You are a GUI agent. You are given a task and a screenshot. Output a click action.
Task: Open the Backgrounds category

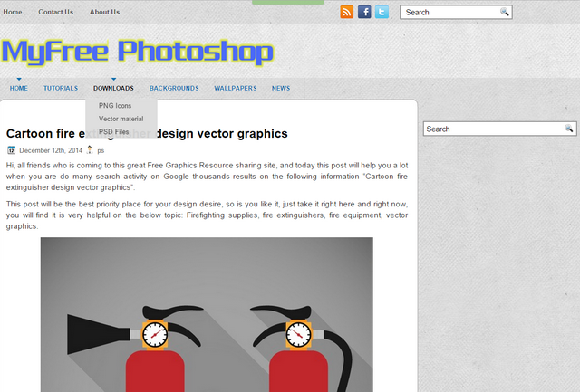(x=174, y=88)
